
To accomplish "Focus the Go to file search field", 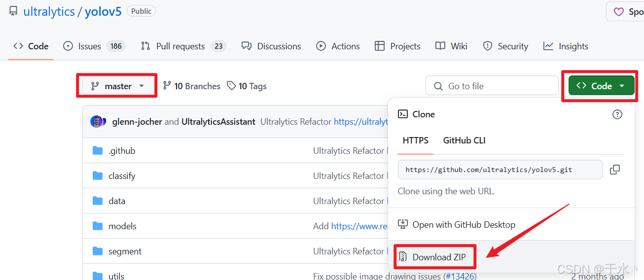I will point(492,86).
